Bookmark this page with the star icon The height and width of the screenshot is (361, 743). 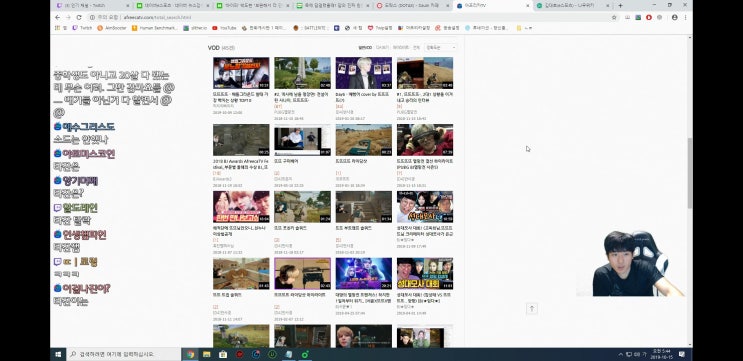pyautogui.click(x=614, y=17)
